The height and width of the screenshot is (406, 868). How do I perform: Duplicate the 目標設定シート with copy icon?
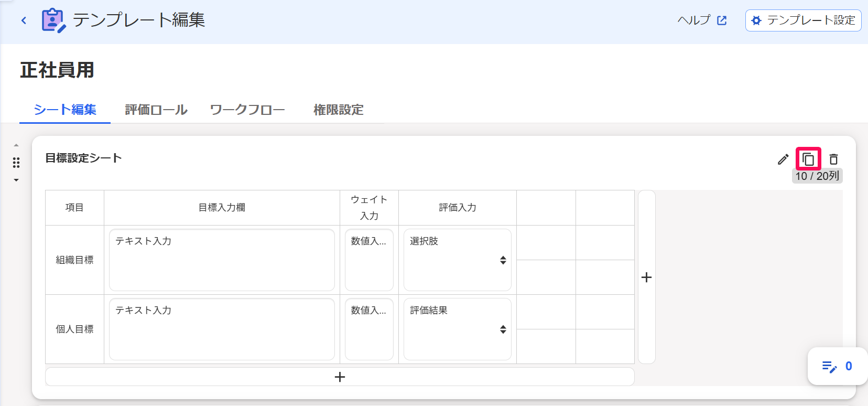tap(808, 159)
